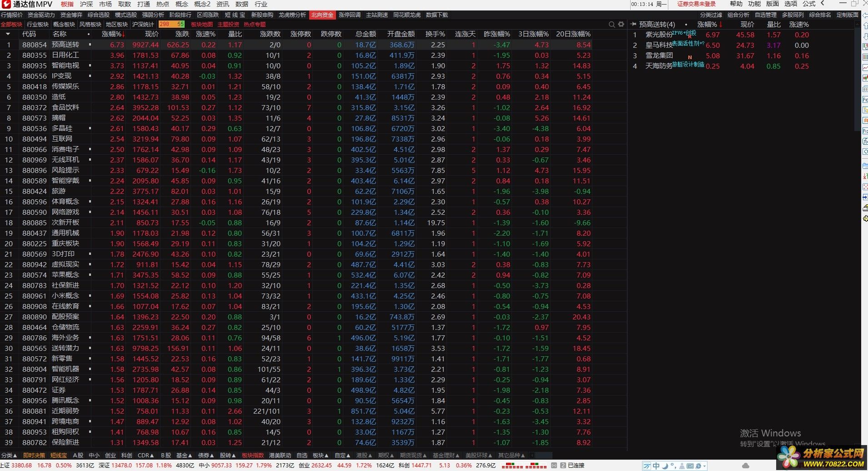Image resolution: width=868 pixels, height=471 pixels.
Task: Select the 食品饮料 sector row
Action: click(x=314, y=107)
